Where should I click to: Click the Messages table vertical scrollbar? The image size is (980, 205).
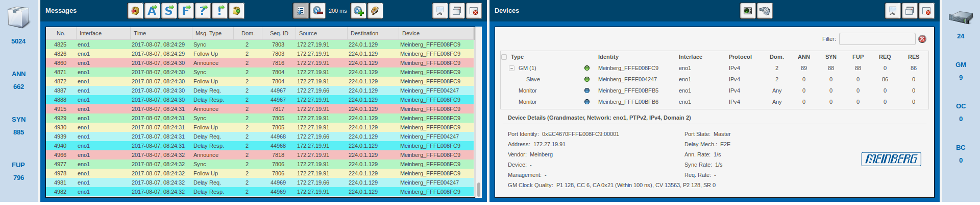tap(478, 189)
